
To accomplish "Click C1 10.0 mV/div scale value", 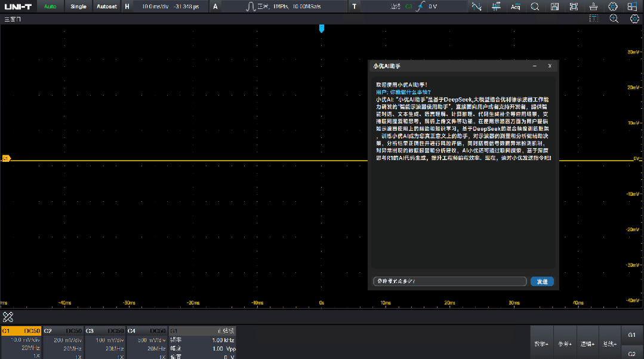I will pyautogui.click(x=25, y=340).
